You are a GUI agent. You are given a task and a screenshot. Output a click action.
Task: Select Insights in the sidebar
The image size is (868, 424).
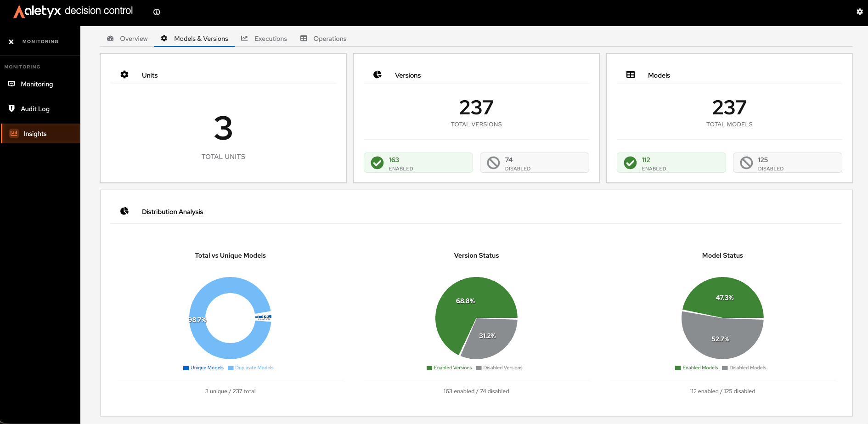click(40, 134)
